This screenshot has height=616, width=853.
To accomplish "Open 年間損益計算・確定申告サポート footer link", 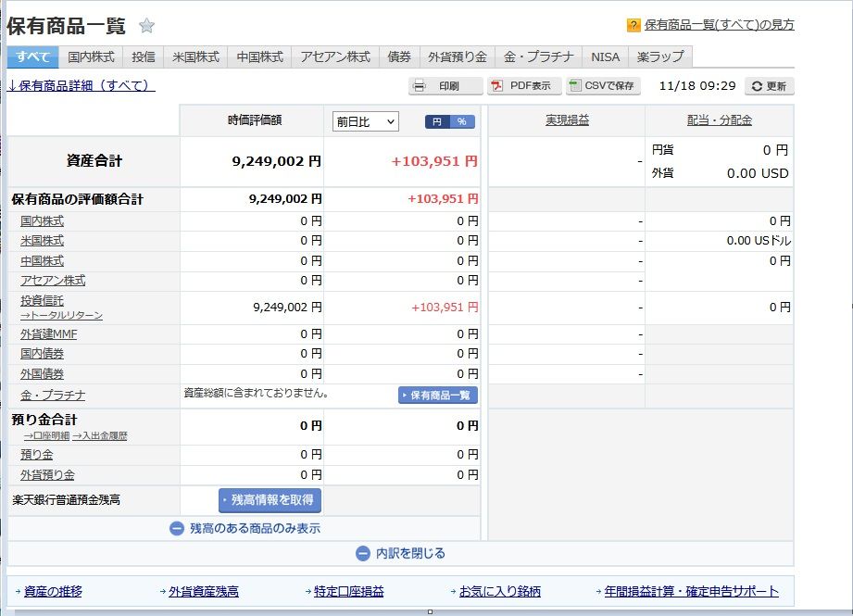I will coord(692,592).
